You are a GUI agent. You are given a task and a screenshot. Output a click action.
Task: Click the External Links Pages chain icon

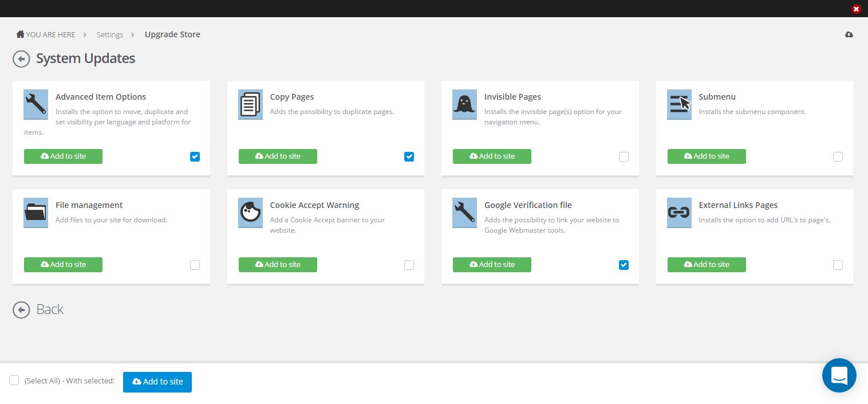(679, 213)
